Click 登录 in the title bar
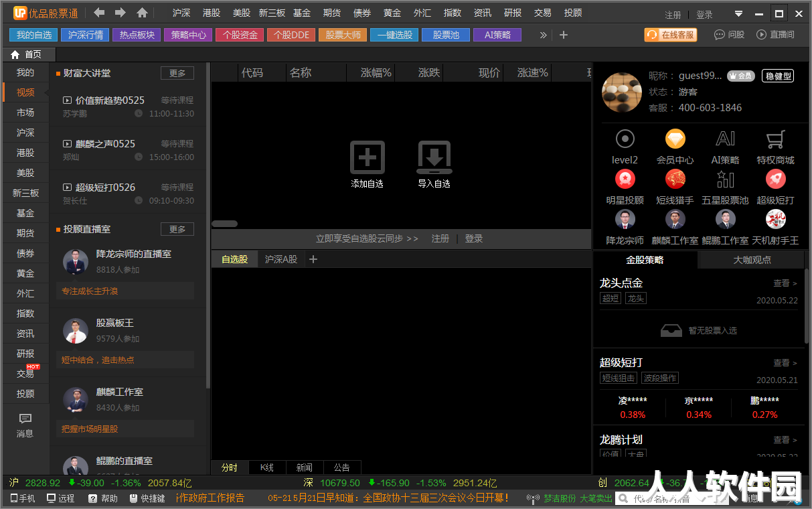Image resolution: width=812 pixels, height=509 pixels. [x=704, y=15]
